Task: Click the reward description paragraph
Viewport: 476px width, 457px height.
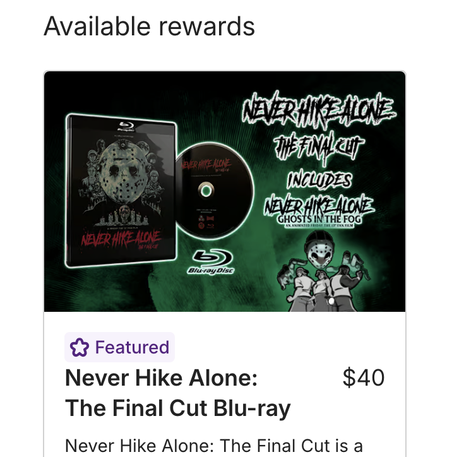Action: click(x=214, y=446)
